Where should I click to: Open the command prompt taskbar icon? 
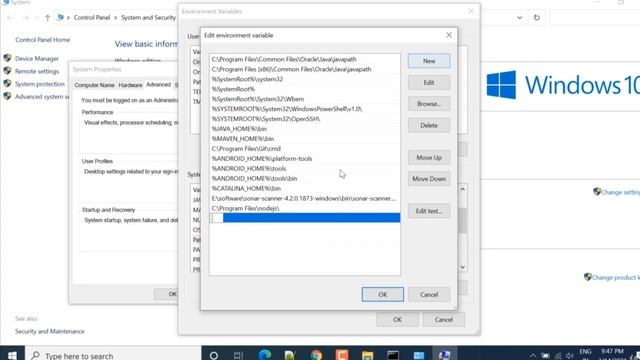click(x=393, y=355)
